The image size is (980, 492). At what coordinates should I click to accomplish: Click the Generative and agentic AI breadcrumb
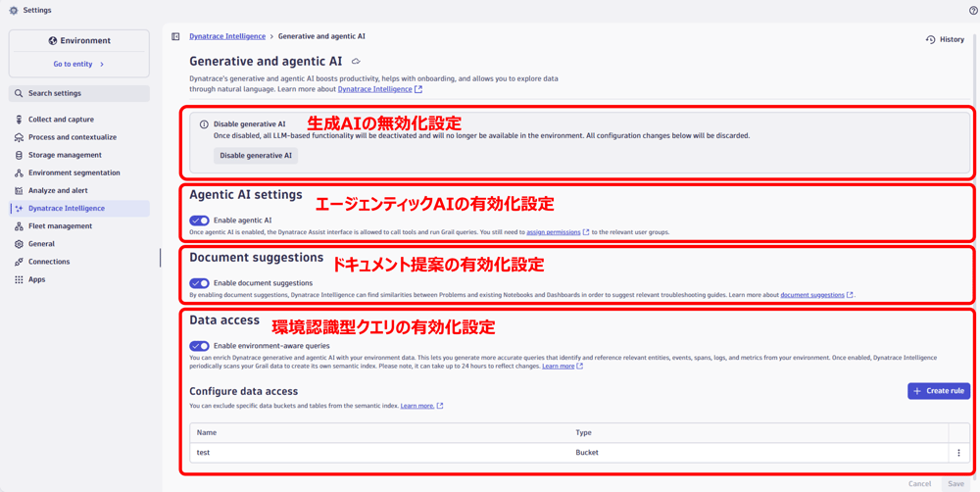tap(321, 36)
